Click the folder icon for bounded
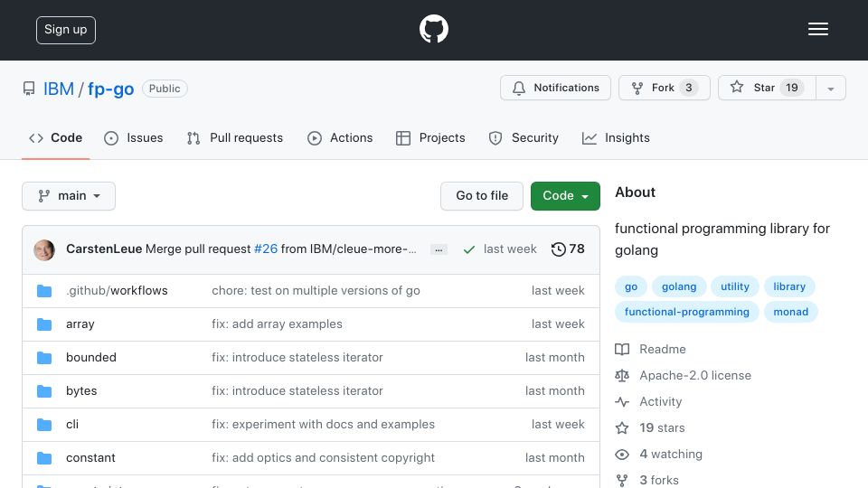This screenshot has width=868, height=488. (x=44, y=358)
